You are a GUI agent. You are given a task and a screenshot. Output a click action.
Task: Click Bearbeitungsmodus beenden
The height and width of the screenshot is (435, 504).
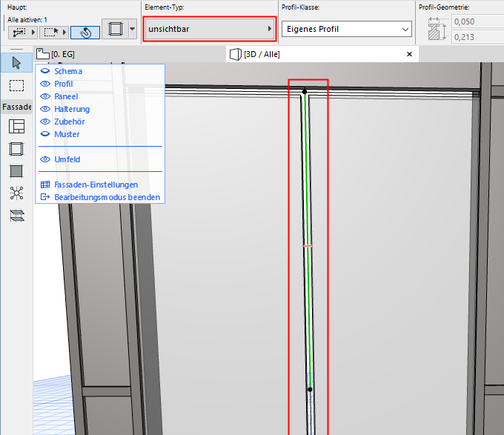click(107, 197)
